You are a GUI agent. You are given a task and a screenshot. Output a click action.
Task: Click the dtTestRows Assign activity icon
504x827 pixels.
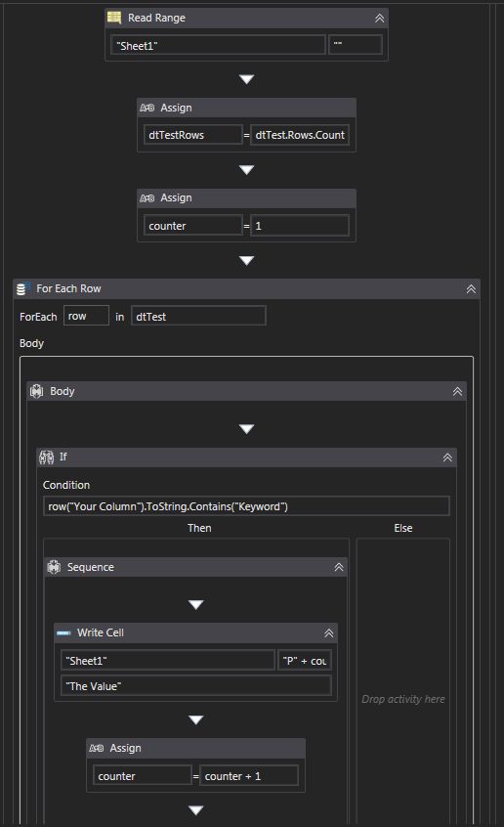point(147,108)
